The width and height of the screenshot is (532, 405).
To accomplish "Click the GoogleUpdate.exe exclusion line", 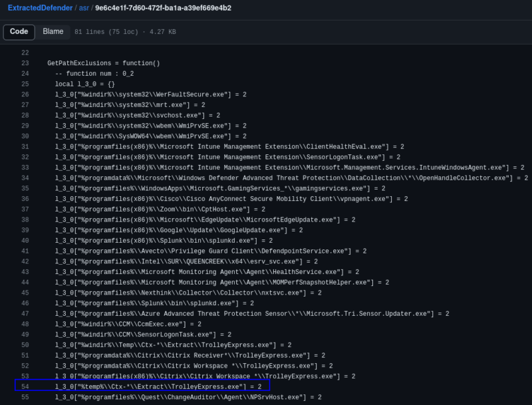I will pos(153,230).
